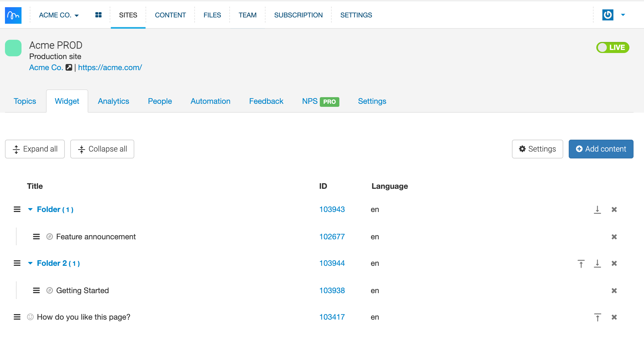Move Folder 2 row to top
Screen dimensions: 644x350
pos(581,264)
